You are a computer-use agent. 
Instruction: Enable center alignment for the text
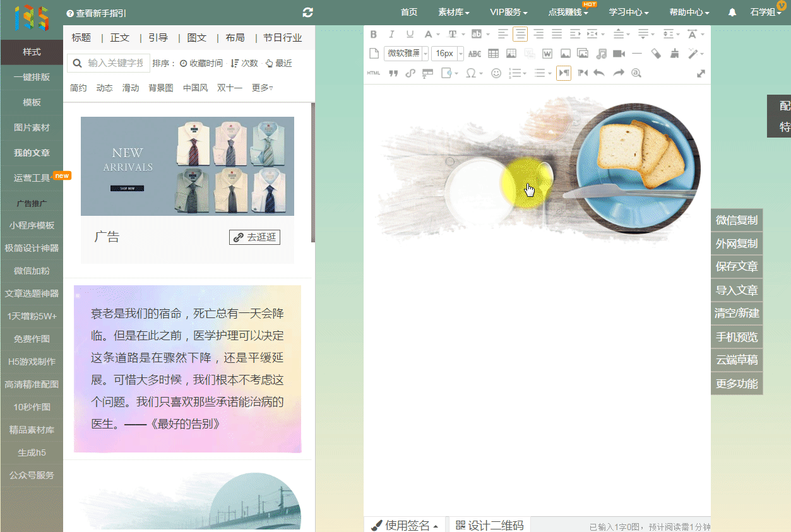tap(520, 34)
